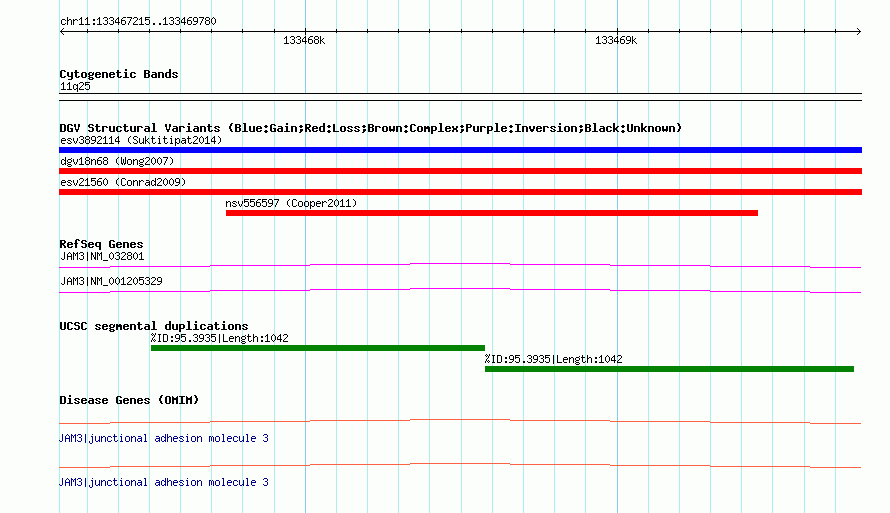
Task: Click the red nsv556597 loss variant bar
Action: pos(492,213)
